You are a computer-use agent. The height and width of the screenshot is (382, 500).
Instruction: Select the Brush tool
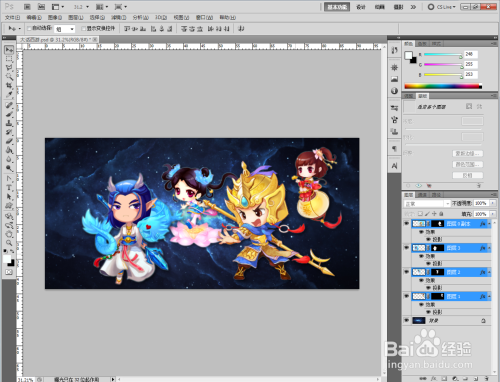point(9,114)
